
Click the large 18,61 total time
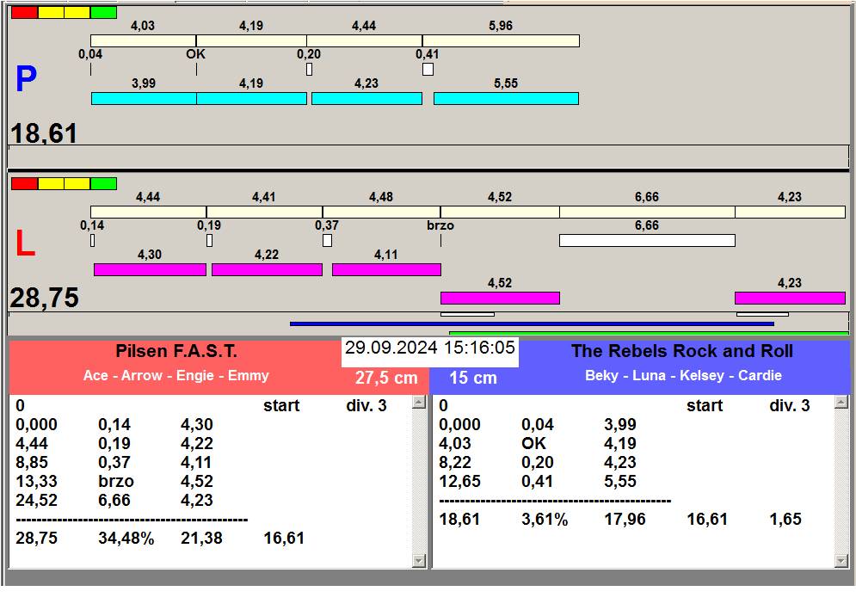tap(44, 133)
